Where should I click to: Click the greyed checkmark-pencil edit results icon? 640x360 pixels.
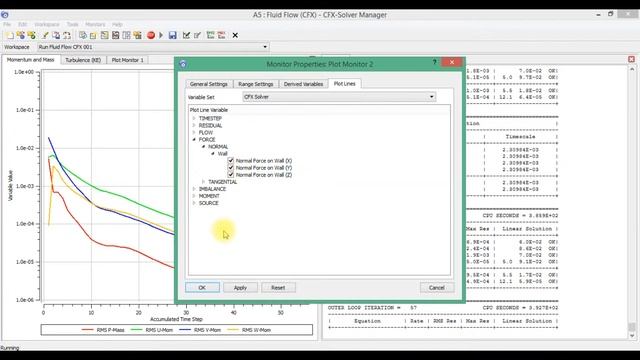point(198,36)
